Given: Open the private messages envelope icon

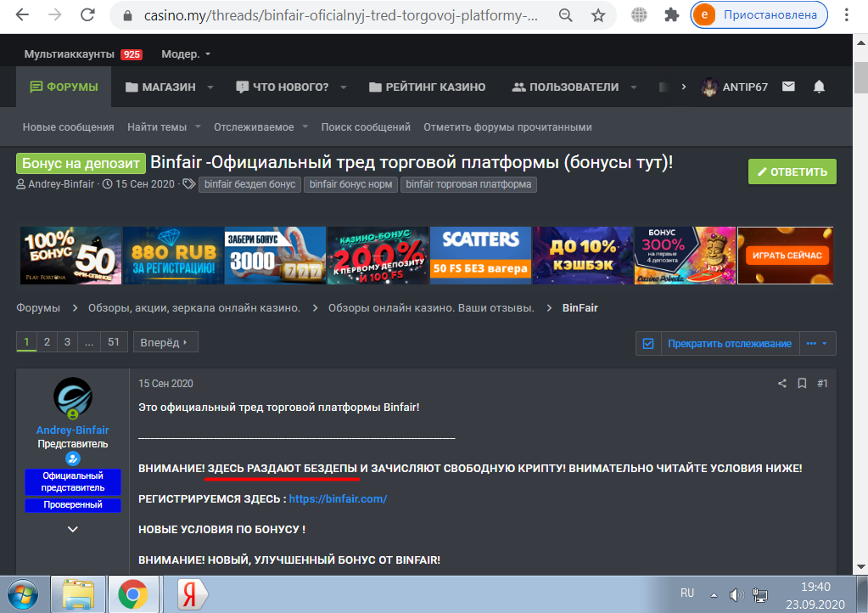Looking at the screenshot, I should click(x=788, y=87).
